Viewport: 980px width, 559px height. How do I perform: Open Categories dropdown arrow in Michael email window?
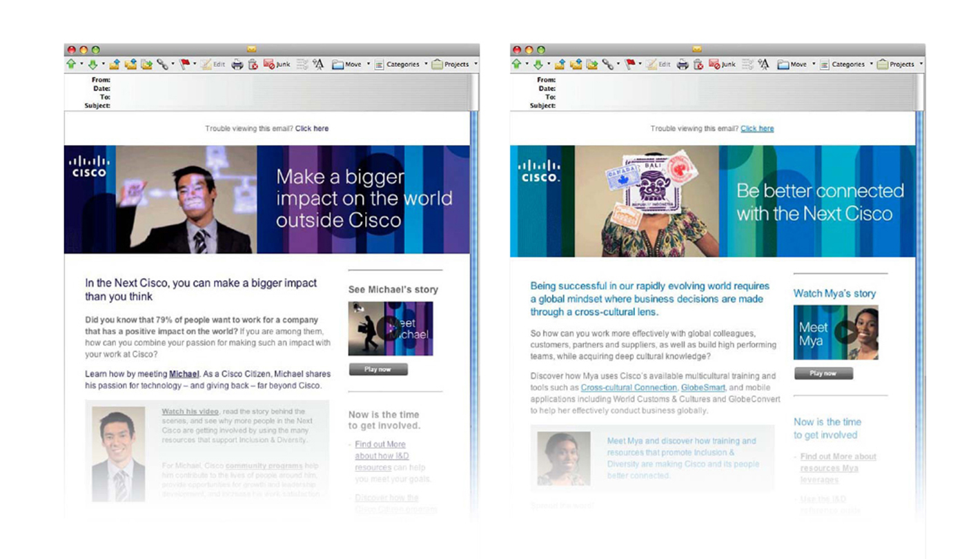click(426, 64)
